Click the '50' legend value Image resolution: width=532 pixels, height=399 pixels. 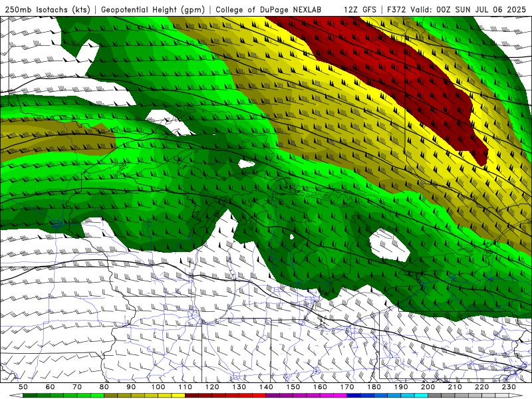coord(23,387)
